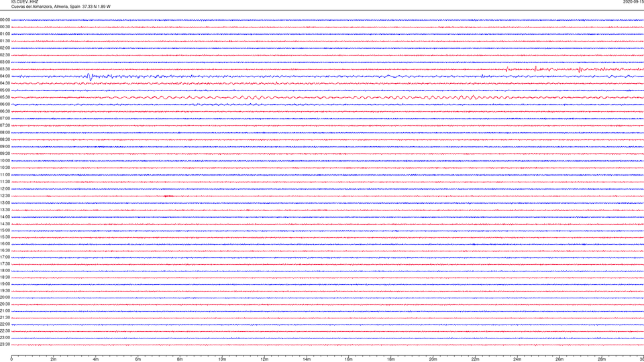Click the 16m tick label on x-axis
The width and height of the screenshot is (644, 362).
tap(349, 359)
